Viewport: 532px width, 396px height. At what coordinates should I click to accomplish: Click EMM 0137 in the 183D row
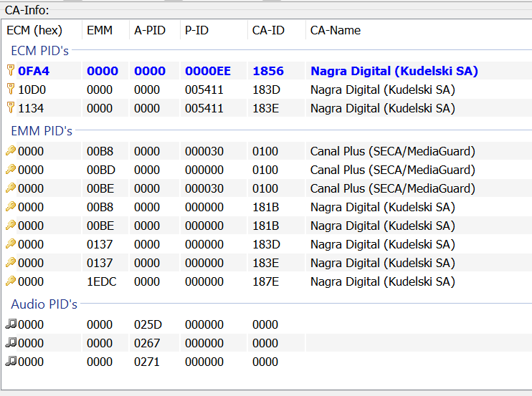click(100, 244)
